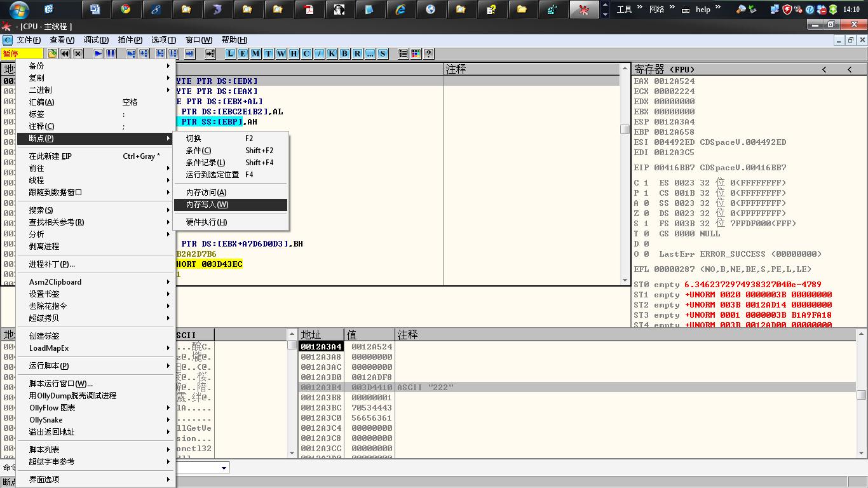Click the Pause execution toolbar icon
Viewport: 868px width, 488px height.
(x=111, y=54)
